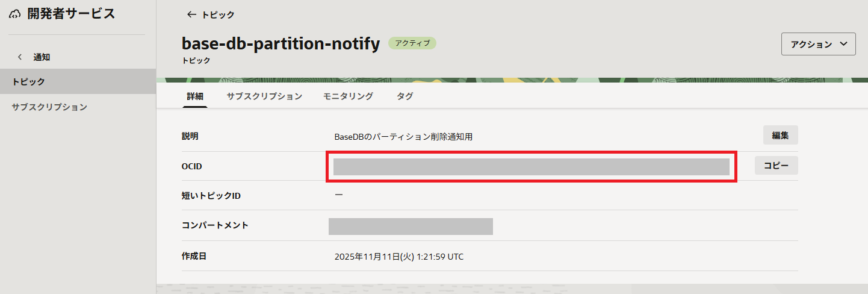868x294 pixels.
Task: Click the base-db-partition-notify topic title
Action: pos(281,43)
